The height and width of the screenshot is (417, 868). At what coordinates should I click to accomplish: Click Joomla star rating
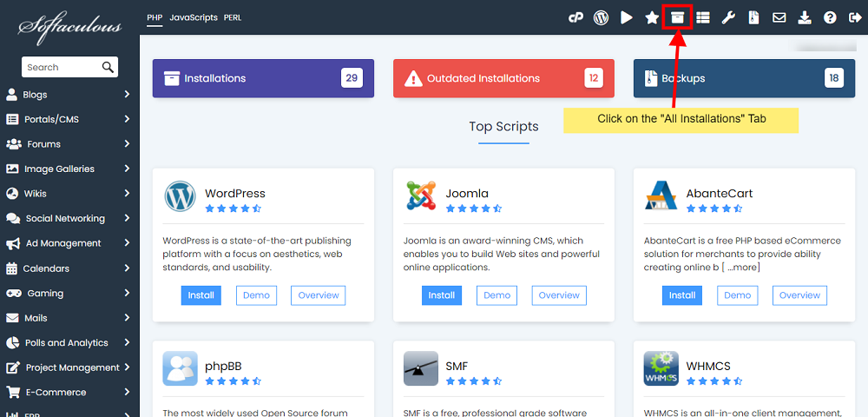(474, 208)
